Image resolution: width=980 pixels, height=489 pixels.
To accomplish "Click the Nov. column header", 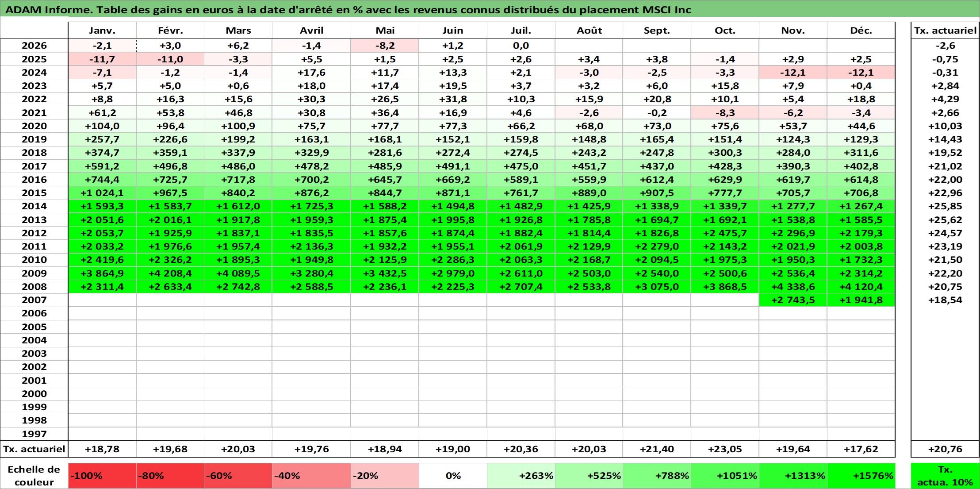I will [793, 31].
